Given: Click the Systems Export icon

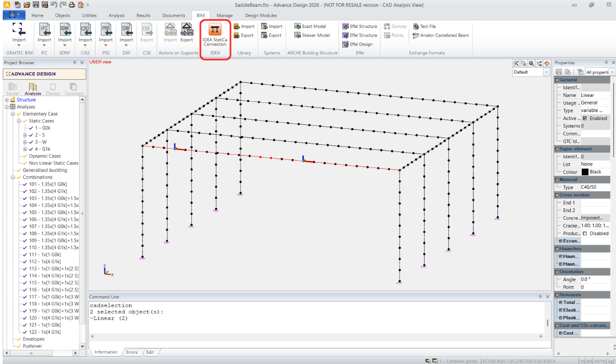Looking at the screenshot, I should [264, 35].
